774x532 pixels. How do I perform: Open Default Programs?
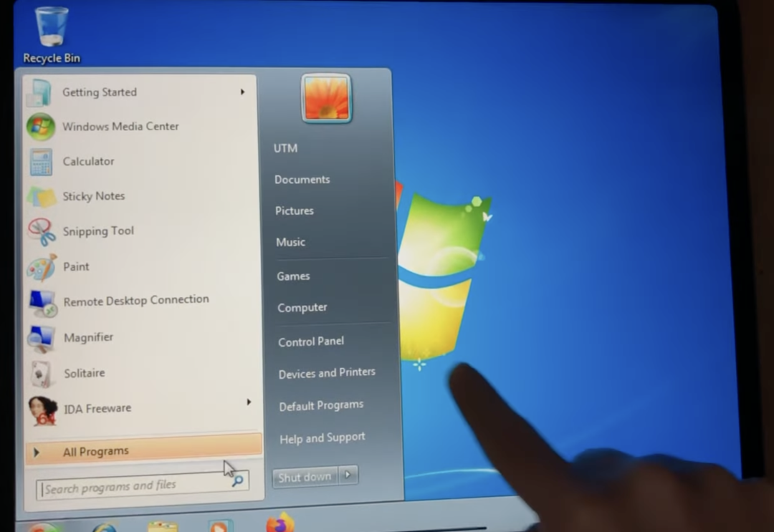321,406
